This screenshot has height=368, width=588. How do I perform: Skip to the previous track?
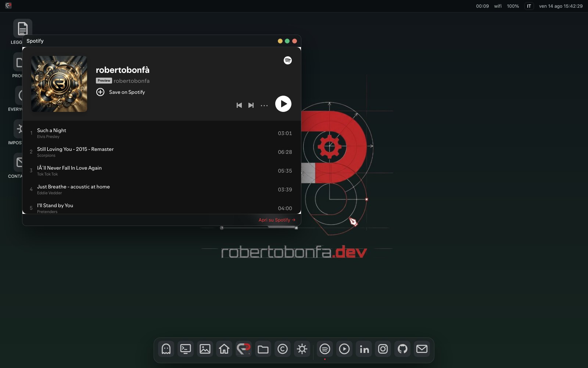click(x=239, y=105)
